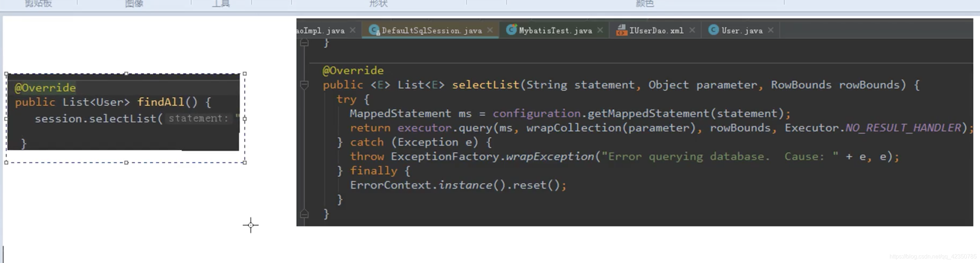Click the top-right selection handle of the findAll snippet

pyautogui.click(x=244, y=74)
